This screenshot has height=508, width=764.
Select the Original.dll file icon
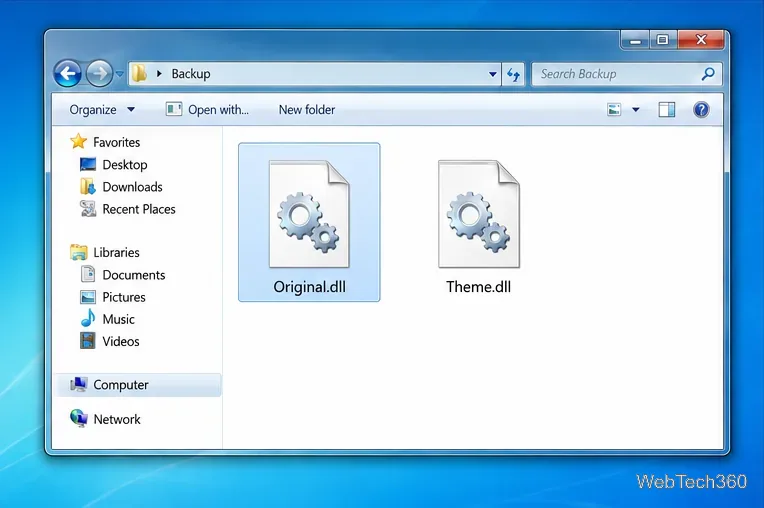coord(309,214)
